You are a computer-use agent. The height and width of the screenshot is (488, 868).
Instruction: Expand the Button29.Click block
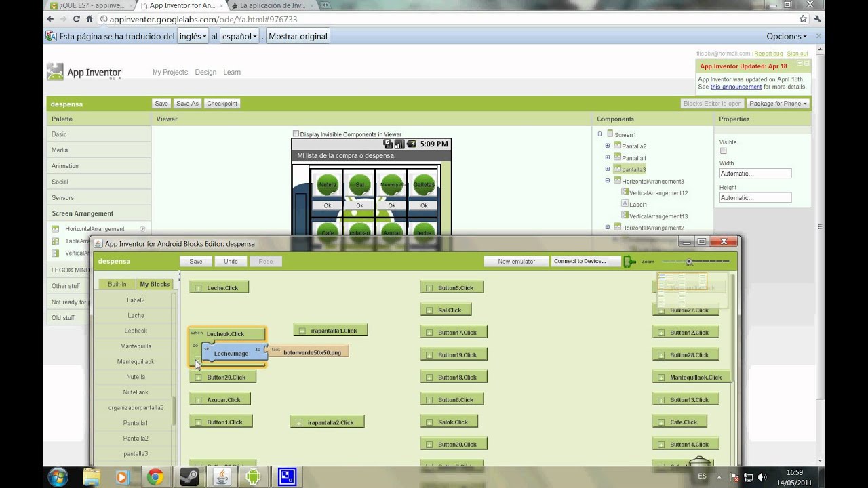(x=198, y=378)
